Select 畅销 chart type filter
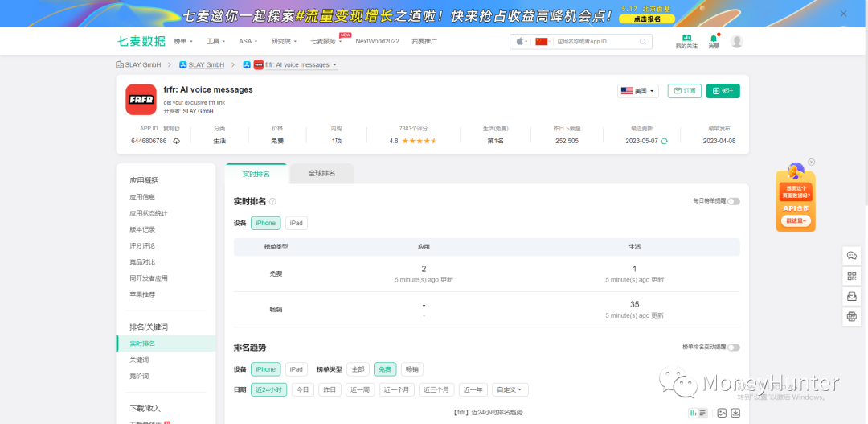 pyautogui.click(x=411, y=369)
